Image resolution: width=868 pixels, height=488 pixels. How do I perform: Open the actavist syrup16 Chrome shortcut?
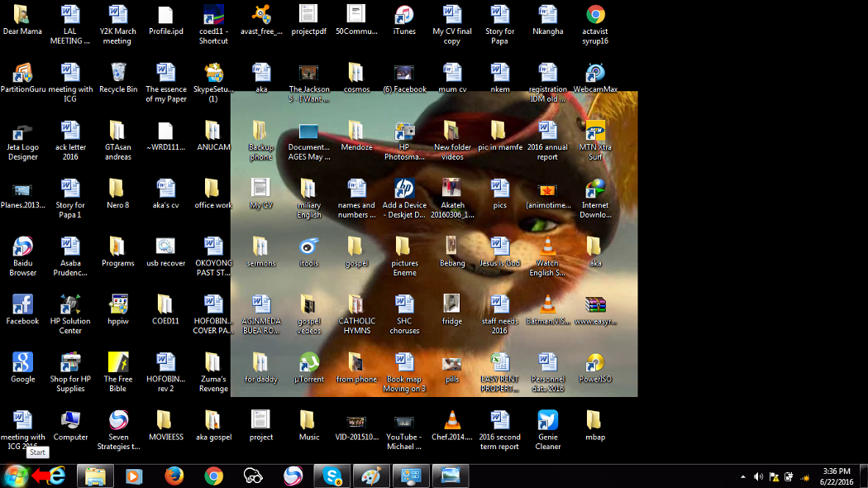click(x=595, y=25)
